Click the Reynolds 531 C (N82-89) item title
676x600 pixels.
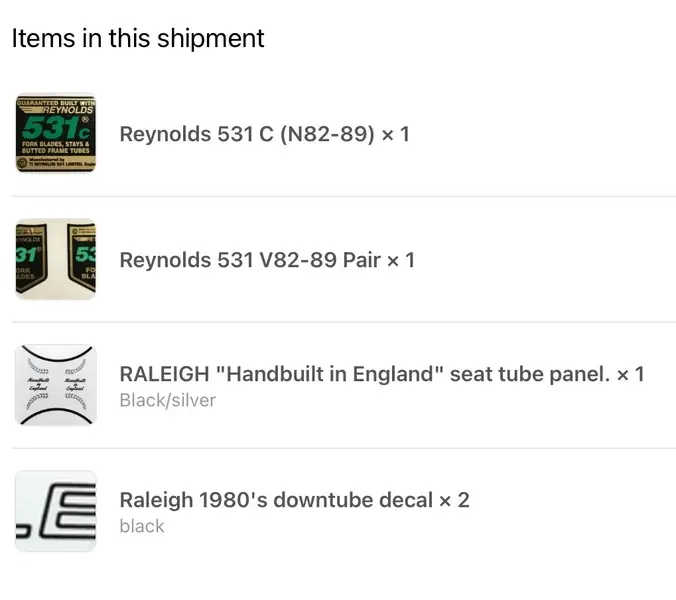pyautogui.click(x=247, y=134)
